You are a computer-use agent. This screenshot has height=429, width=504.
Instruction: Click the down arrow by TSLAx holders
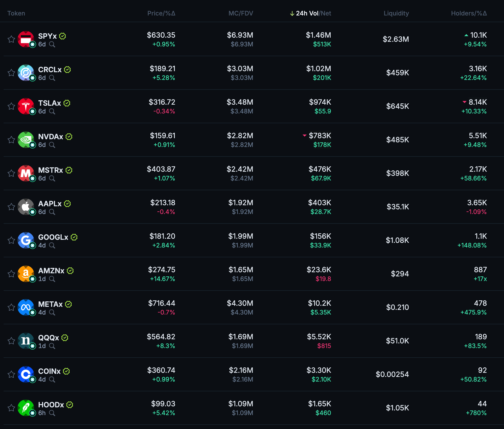(465, 102)
